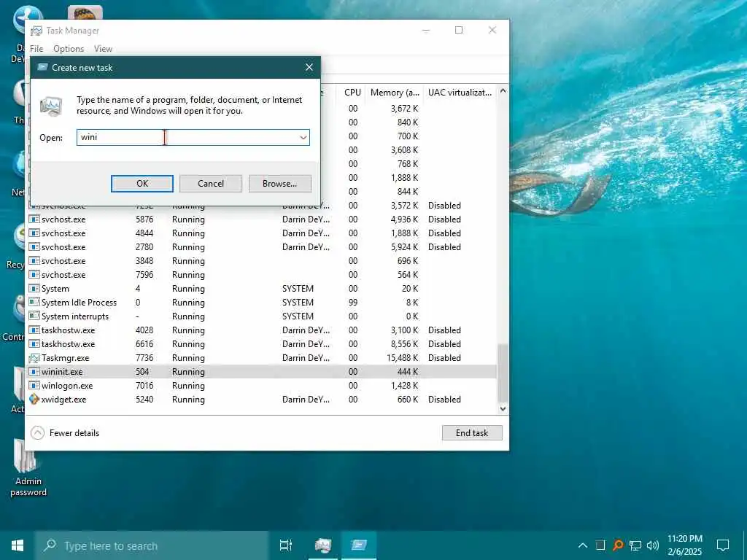
Task: Click the Run icon in dialog title
Action: pyautogui.click(x=43, y=67)
